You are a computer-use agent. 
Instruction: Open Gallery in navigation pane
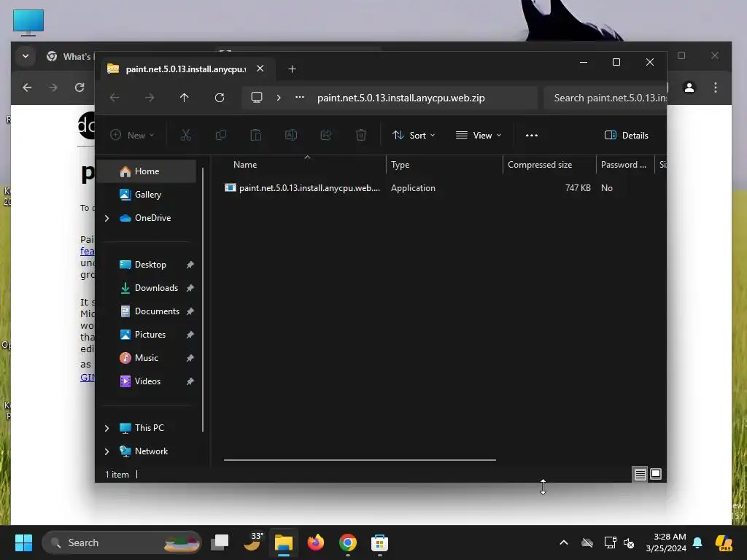[146, 195]
